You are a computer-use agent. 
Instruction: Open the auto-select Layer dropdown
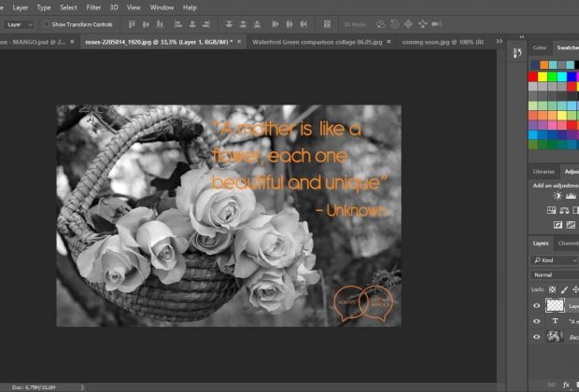(x=20, y=24)
